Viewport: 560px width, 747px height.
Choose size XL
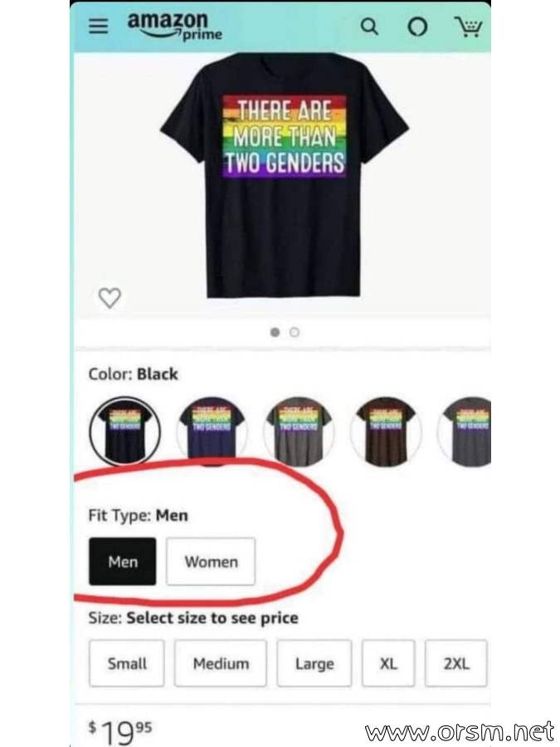click(x=388, y=663)
